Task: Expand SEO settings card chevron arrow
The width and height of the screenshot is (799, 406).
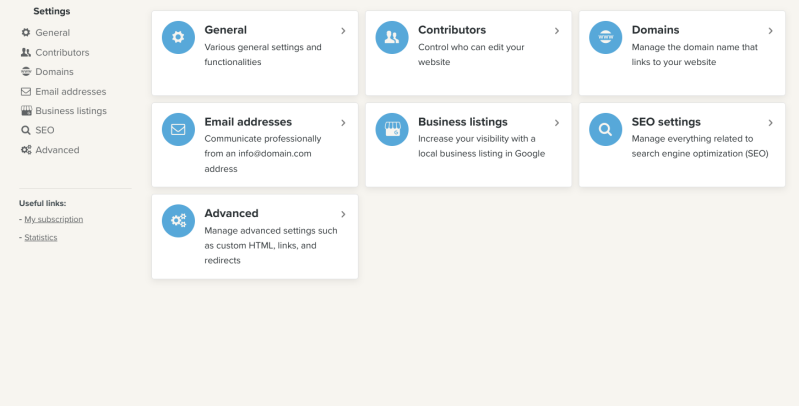Action: [x=770, y=123]
